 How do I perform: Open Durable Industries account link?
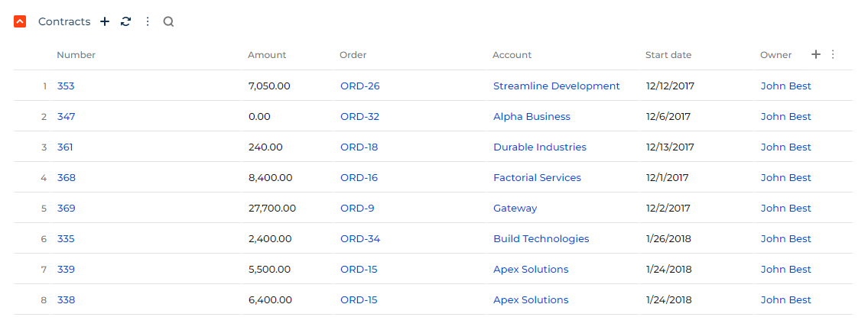tap(540, 147)
